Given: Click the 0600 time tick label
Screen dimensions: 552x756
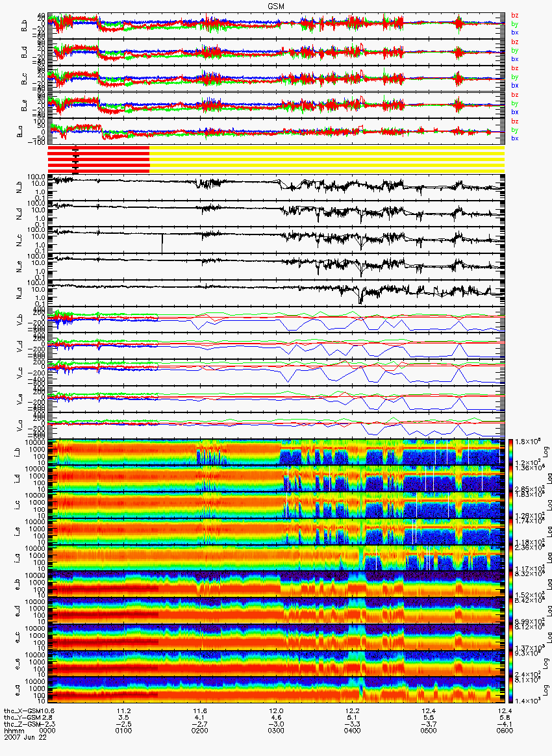Looking at the screenshot, I should [505, 731].
